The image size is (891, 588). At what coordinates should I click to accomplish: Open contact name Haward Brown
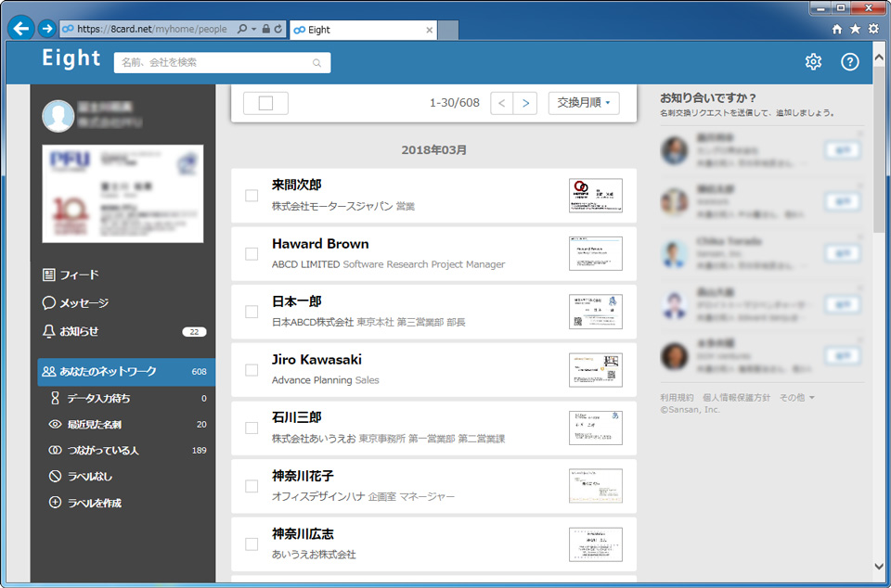pyautogui.click(x=320, y=244)
